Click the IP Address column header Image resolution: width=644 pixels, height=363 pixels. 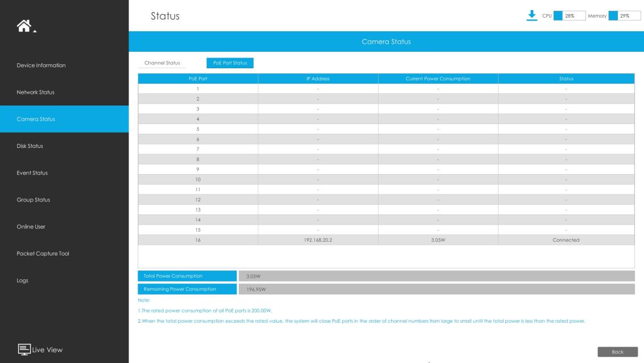[318, 79]
